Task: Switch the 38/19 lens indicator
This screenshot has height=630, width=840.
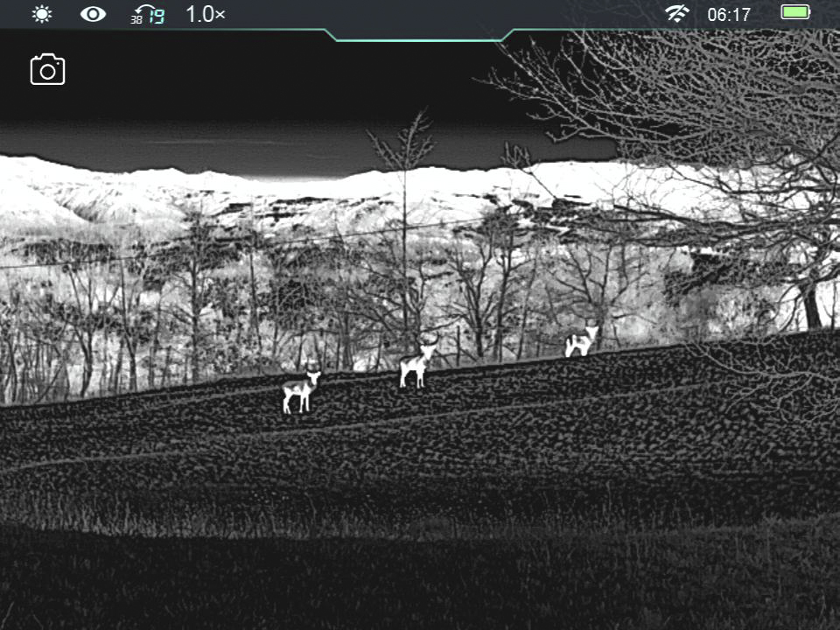Action: pos(148,15)
